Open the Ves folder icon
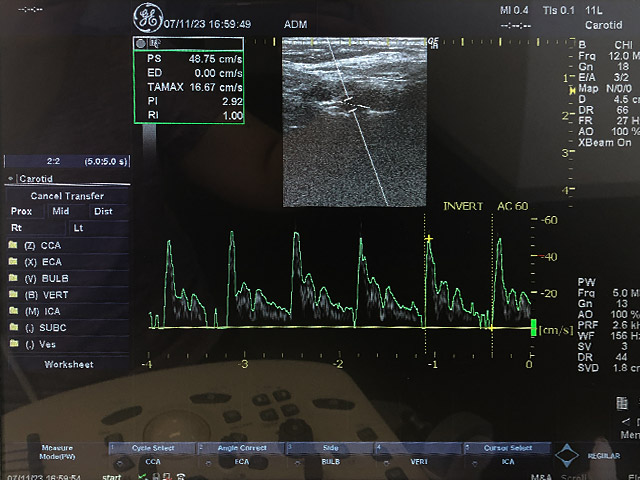This screenshot has width=640, height=480. (13, 344)
